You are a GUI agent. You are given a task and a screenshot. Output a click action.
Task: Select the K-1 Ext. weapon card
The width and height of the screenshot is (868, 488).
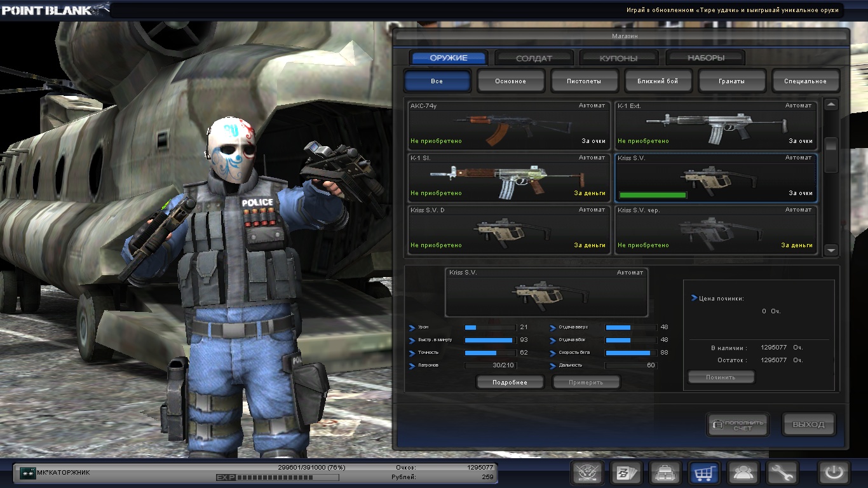point(715,125)
